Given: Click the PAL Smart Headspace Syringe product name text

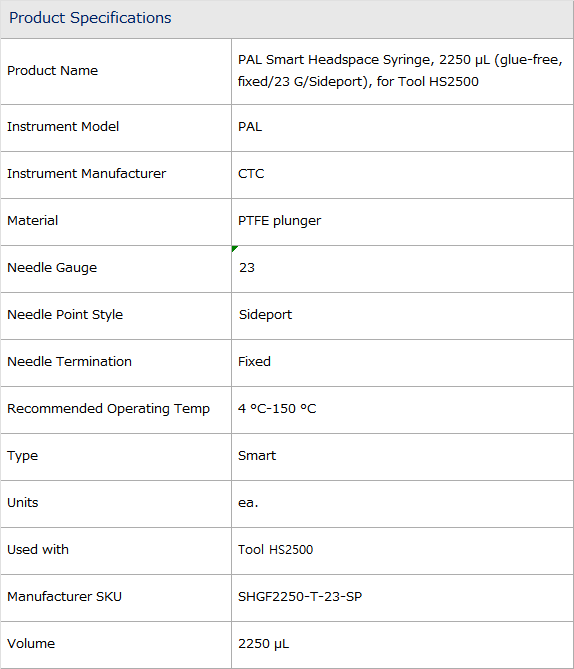Looking at the screenshot, I should [400, 70].
